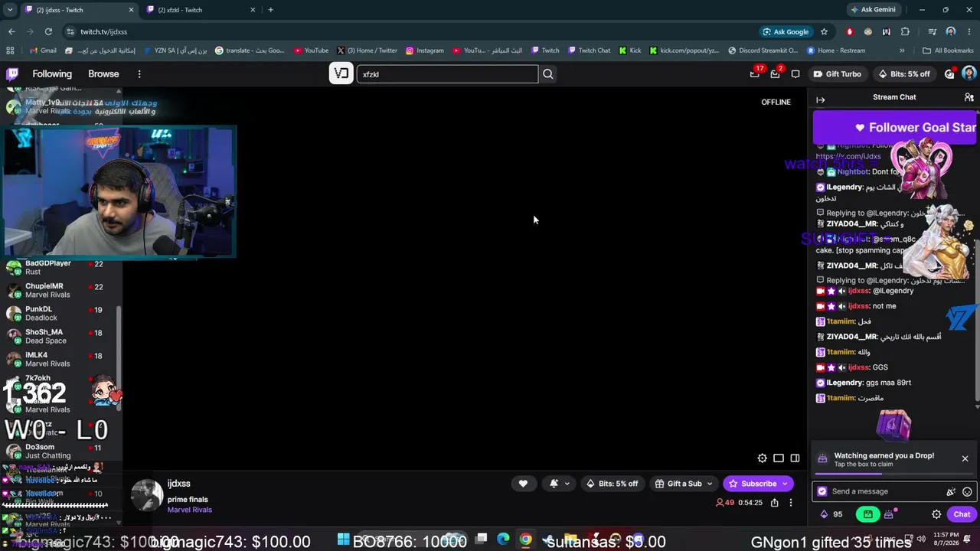Bookmark this page with the star

(x=824, y=31)
